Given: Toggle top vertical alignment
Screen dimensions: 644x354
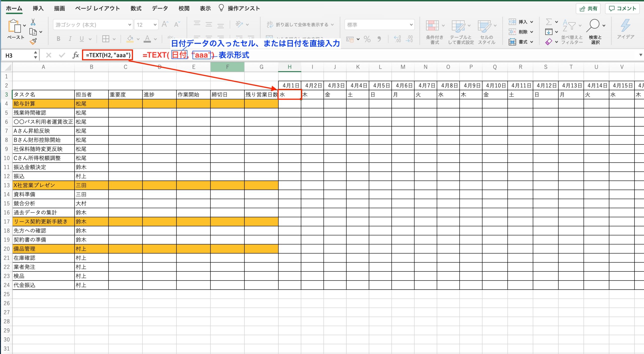Looking at the screenshot, I should (197, 24).
